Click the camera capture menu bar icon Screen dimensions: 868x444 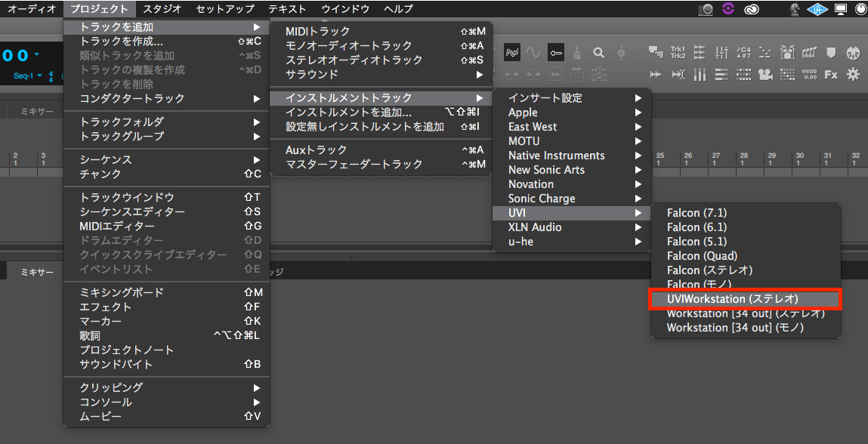(x=706, y=9)
